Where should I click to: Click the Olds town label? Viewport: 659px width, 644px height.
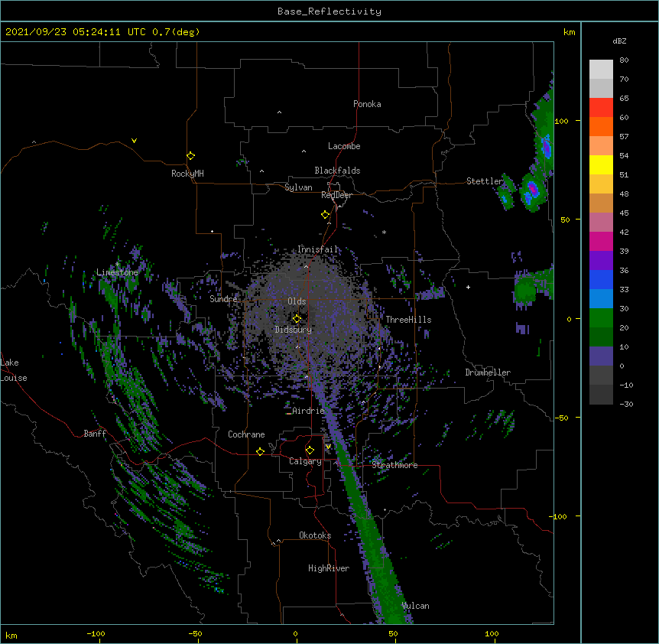coord(297,301)
